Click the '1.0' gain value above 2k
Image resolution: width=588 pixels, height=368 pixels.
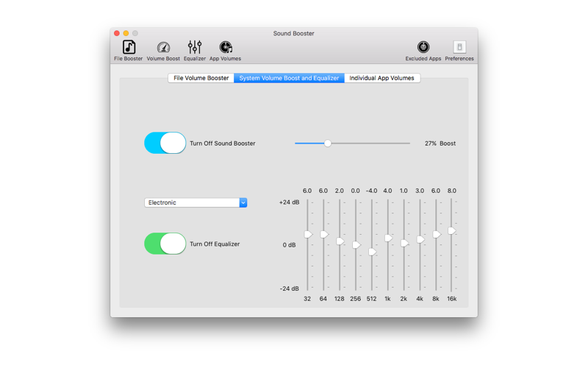tap(404, 191)
